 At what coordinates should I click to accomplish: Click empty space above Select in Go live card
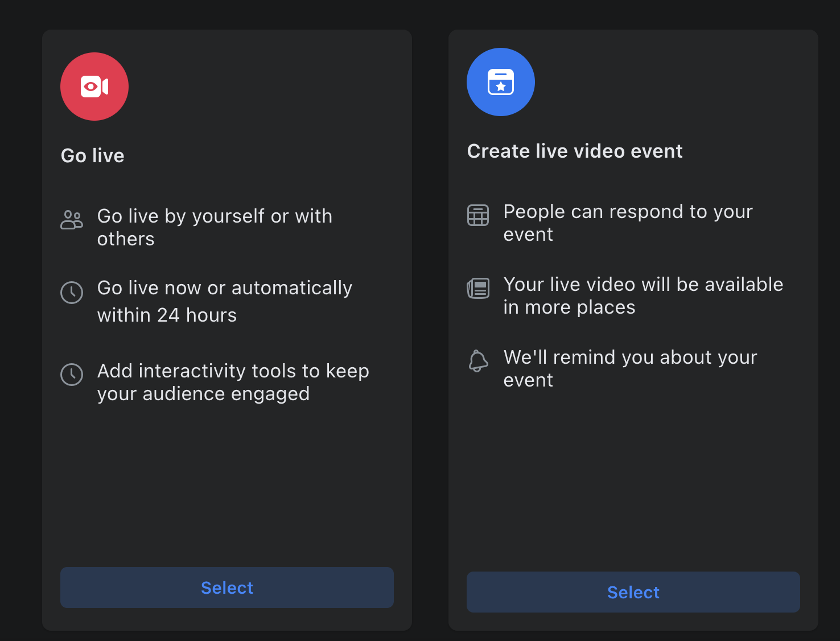227,490
